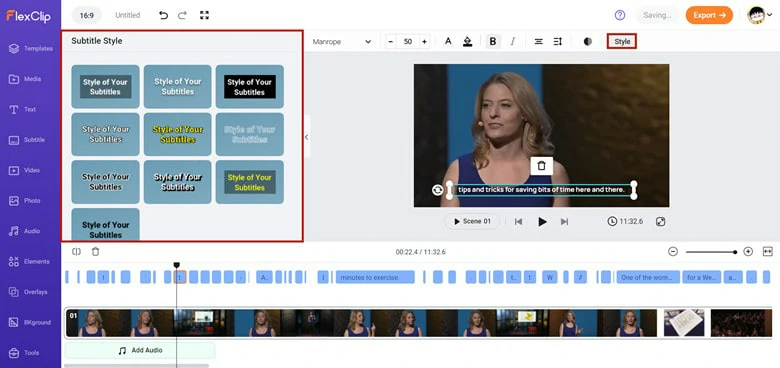The height and width of the screenshot is (368, 780).
Task: Toggle italic formatting
Action: (512, 42)
